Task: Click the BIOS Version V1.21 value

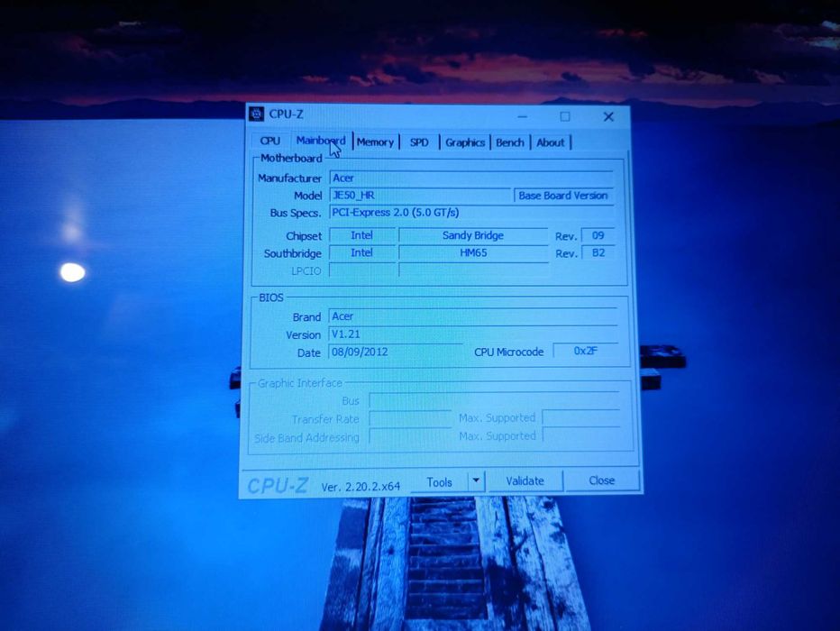Action: [x=345, y=334]
